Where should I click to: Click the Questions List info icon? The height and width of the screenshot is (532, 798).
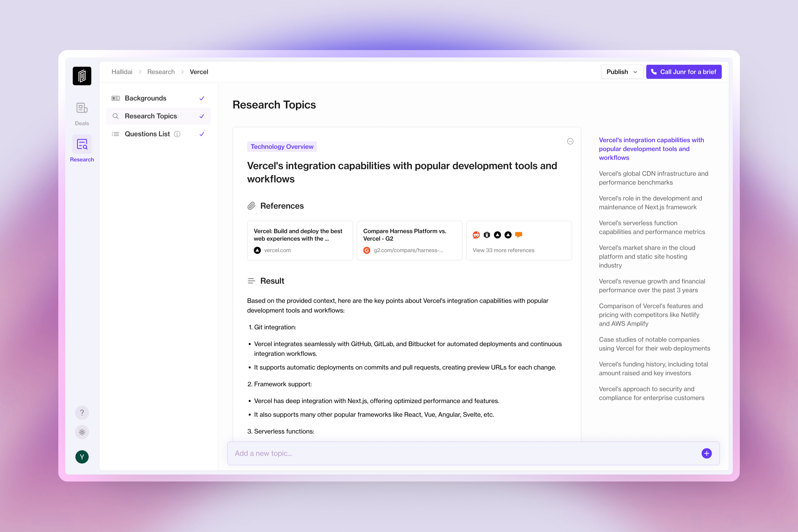click(x=177, y=134)
